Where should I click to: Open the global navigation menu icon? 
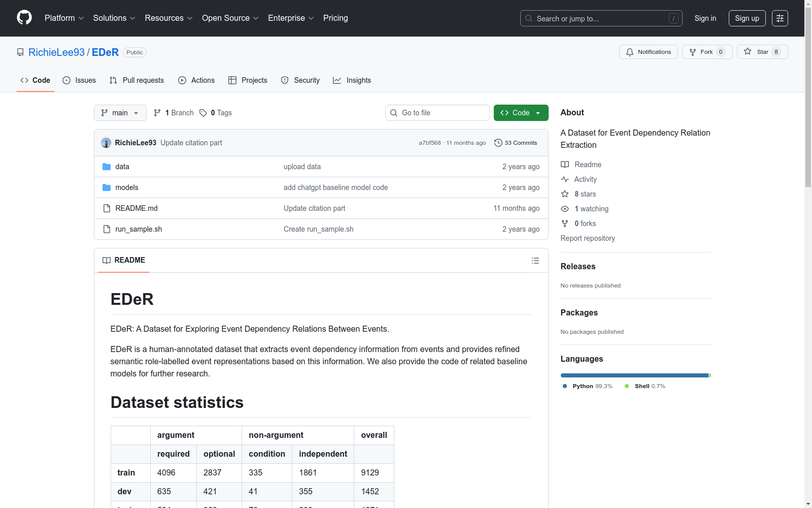click(x=780, y=18)
